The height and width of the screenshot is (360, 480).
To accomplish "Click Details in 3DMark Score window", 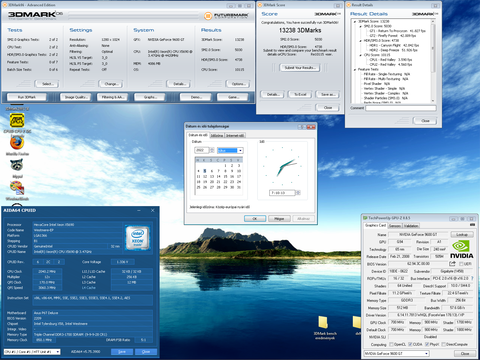I will [x=272, y=95].
